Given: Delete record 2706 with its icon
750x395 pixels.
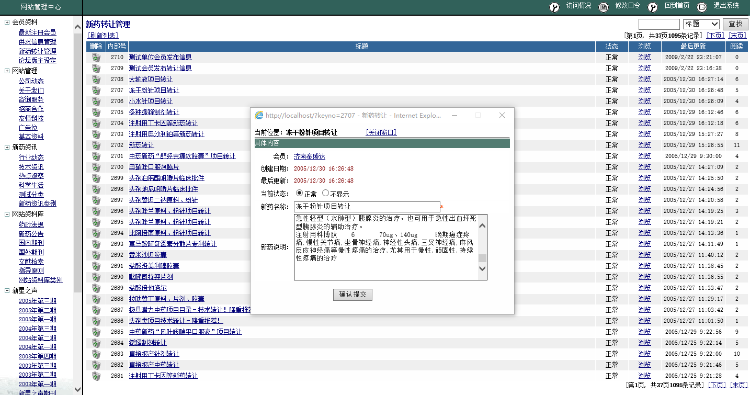Looking at the screenshot, I should (x=96, y=101).
